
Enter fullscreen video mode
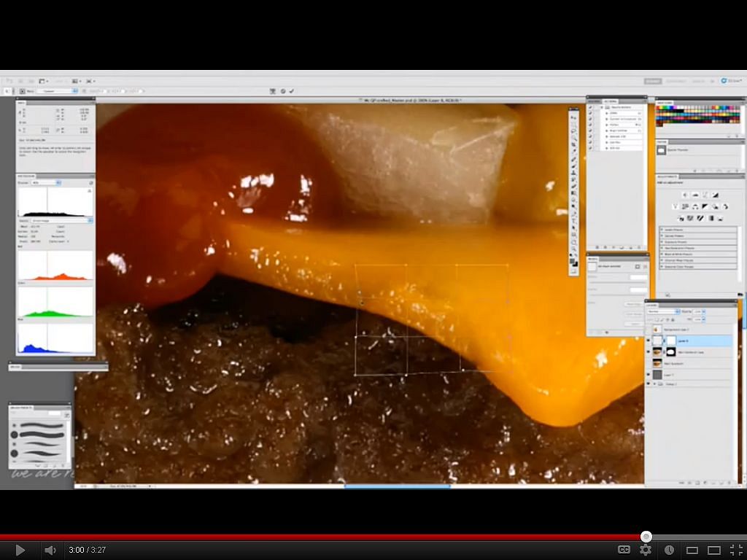[737, 550]
